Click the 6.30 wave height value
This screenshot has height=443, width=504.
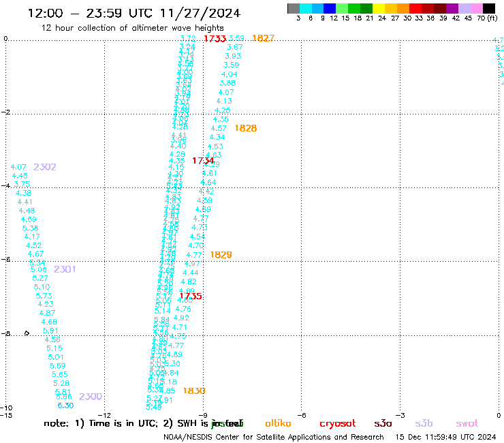(65, 406)
